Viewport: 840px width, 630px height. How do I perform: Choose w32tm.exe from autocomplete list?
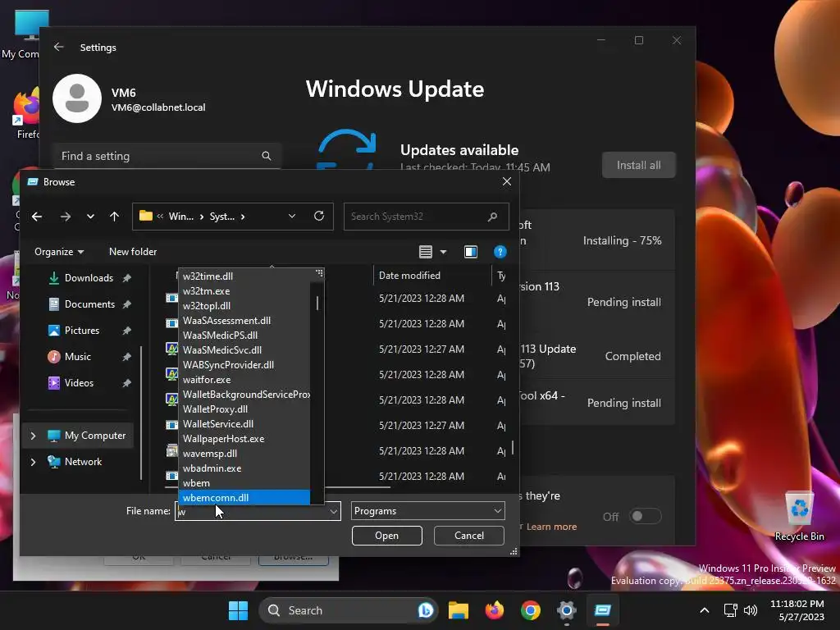(x=206, y=291)
